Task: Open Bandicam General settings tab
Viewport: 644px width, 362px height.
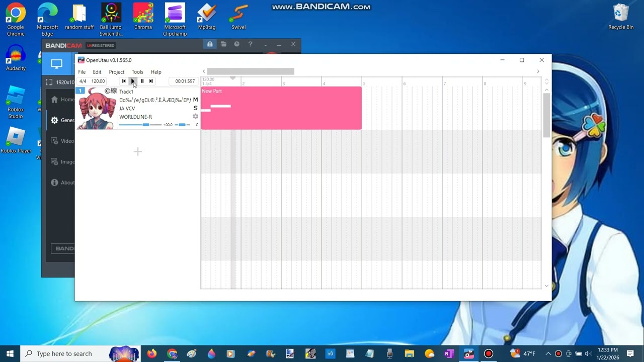Action: [62, 120]
